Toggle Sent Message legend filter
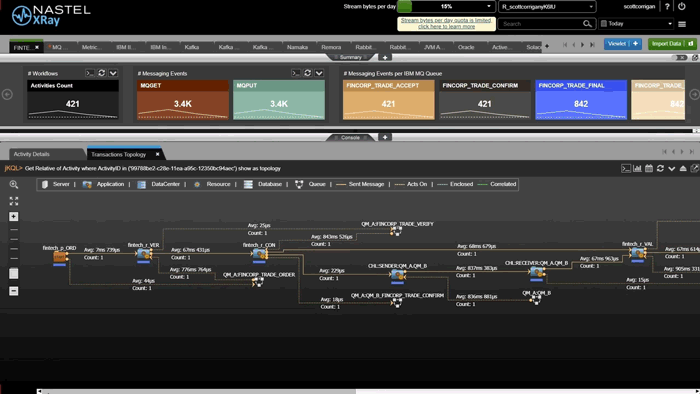The height and width of the screenshot is (394, 700). 360,184
